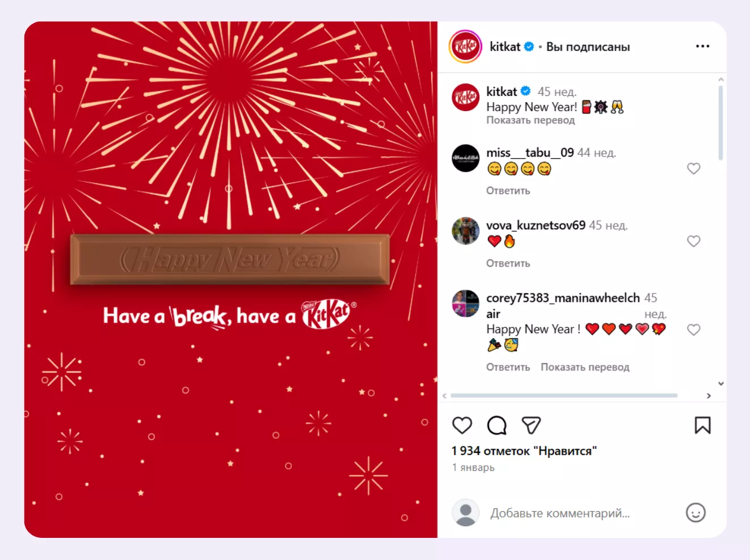This screenshot has height=560, width=750.
Task: Save the post with the bookmark icon
Action: coord(702,426)
